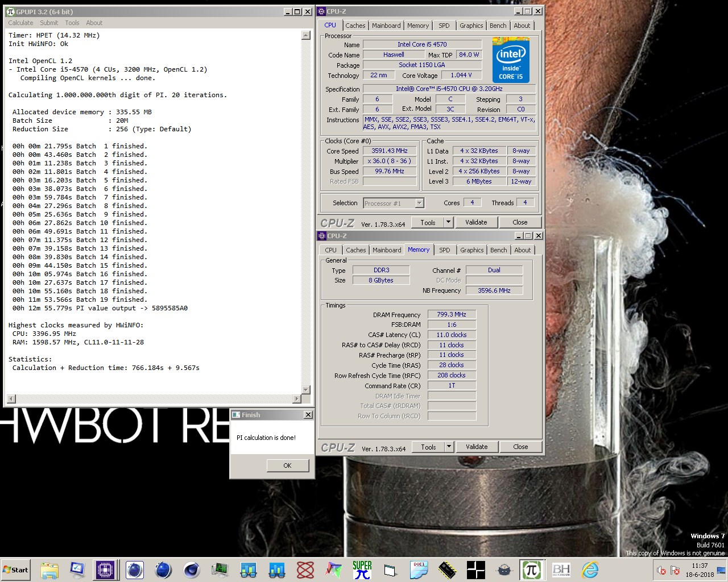Open the Processor #1 selection dropdown
The height and width of the screenshot is (582, 728).
point(394,203)
